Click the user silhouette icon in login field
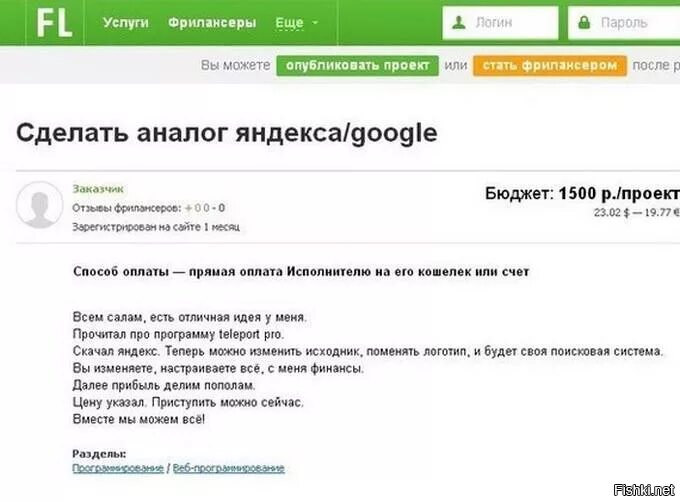This screenshot has height=502, width=680. point(459,22)
